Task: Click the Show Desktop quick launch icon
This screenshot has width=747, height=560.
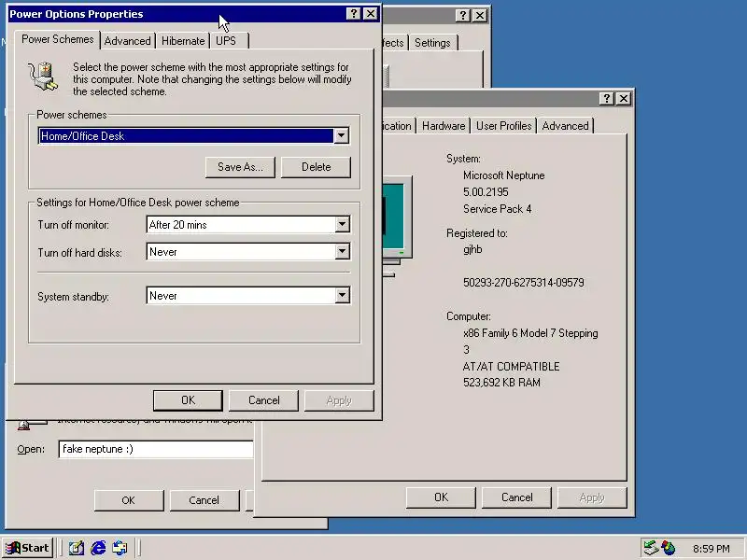Action: pyautogui.click(x=77, y=548)
